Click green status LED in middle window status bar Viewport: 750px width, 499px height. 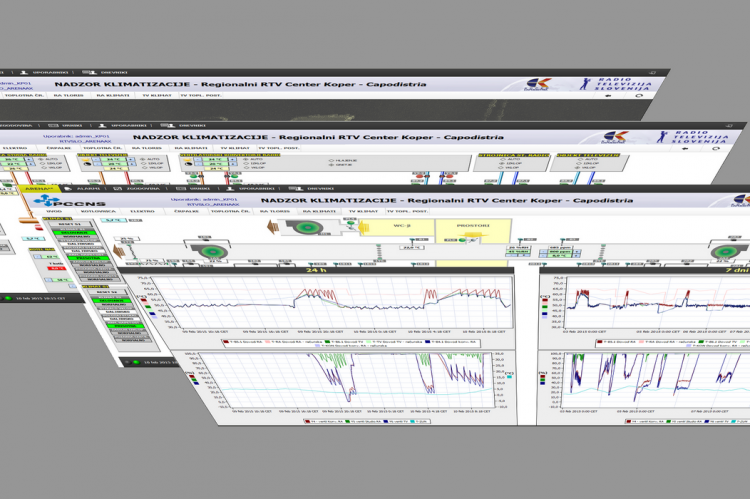tap(8, 298)
